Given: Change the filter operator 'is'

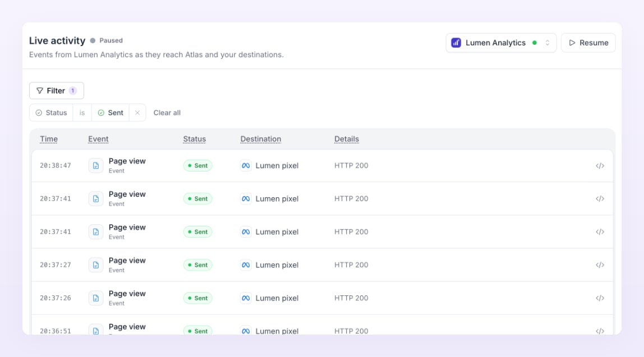Looking at the screenshot, I should [x=82, y=113].
